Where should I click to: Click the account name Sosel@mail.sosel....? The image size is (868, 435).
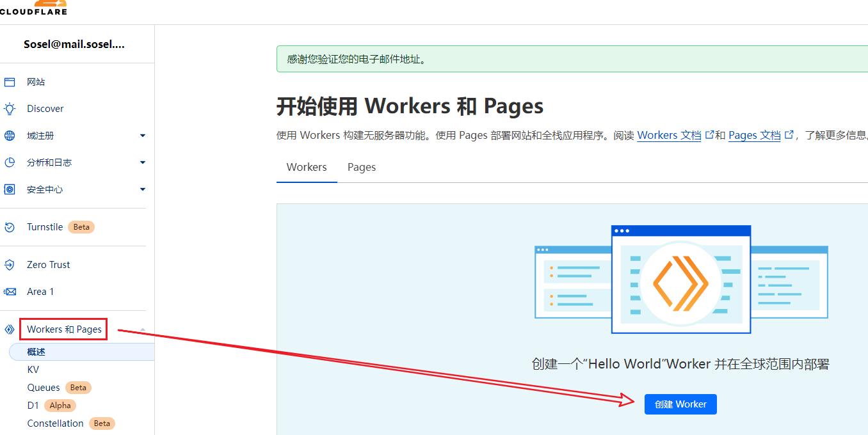click(74, 44)
